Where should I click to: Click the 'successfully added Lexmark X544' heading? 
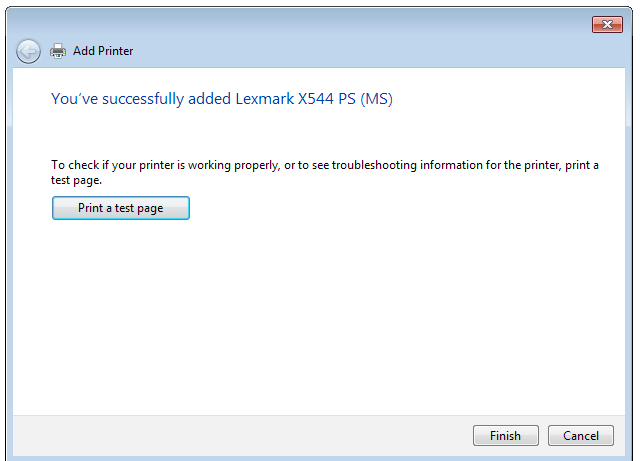point(222,99)
